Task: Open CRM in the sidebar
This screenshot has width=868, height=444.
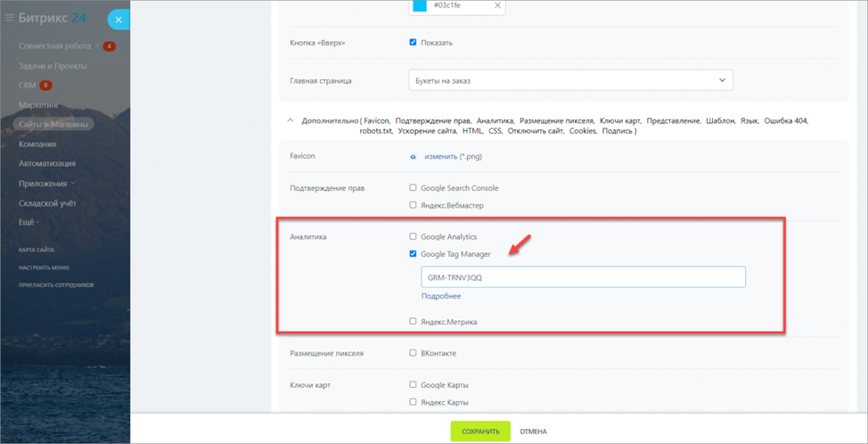Action: click(x=27, y=86)
